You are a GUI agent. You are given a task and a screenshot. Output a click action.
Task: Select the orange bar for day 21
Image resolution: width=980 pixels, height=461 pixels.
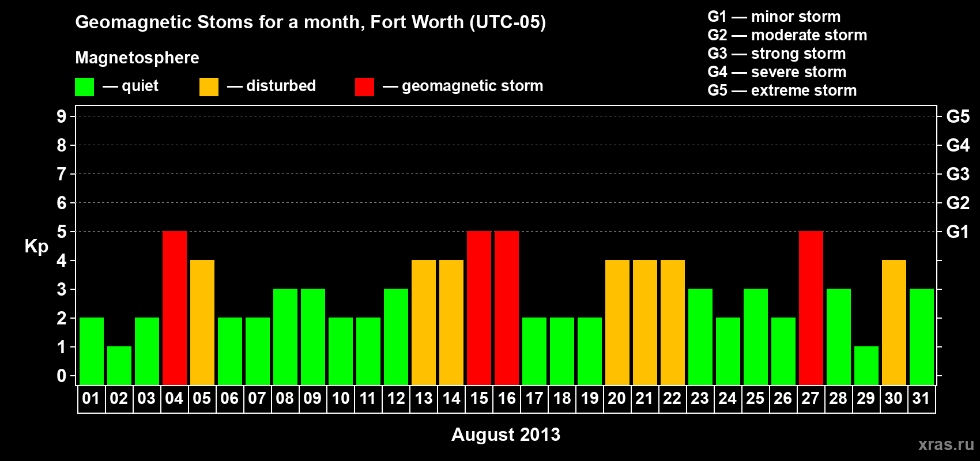coord(645,322)
